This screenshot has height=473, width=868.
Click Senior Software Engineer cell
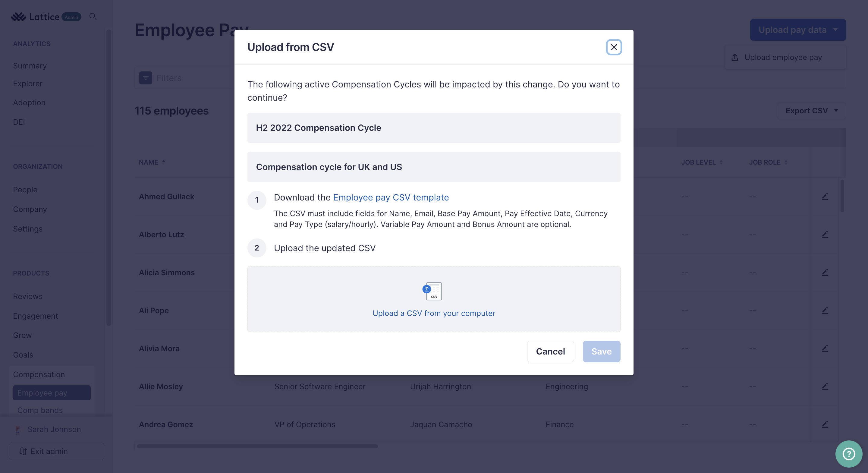tap(320, 386)
